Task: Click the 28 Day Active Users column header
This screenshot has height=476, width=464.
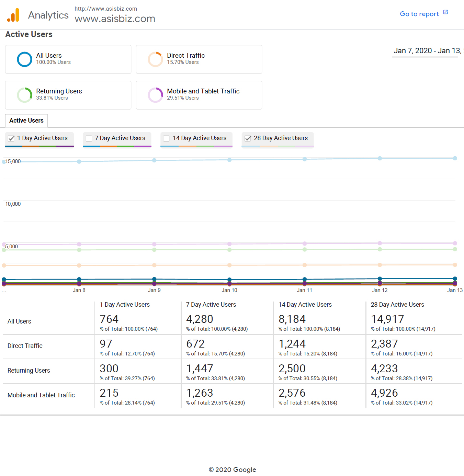Action: coord(397,305)
